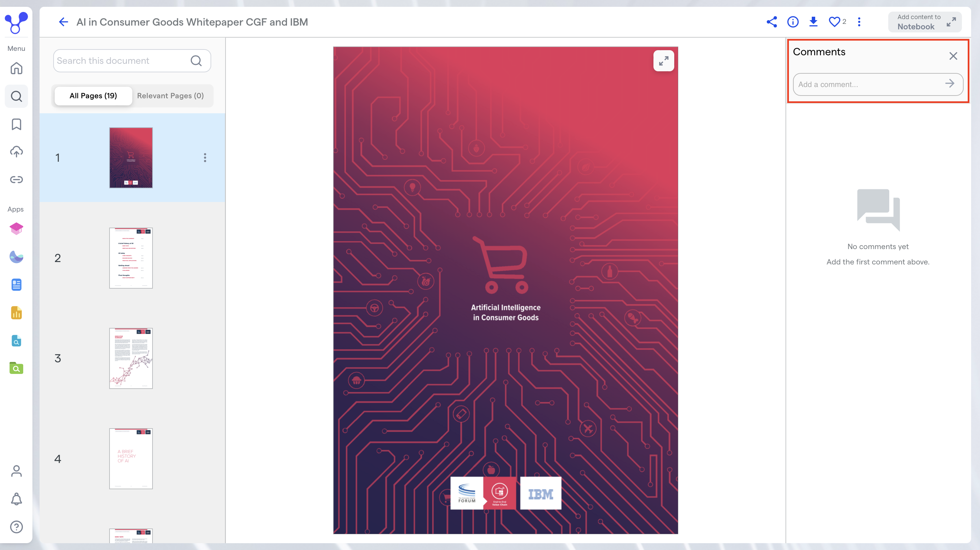The height and width of the screenshot is (550, 980).
Task: Click the Link icon in the sidebar
Action: pos(16,179)
